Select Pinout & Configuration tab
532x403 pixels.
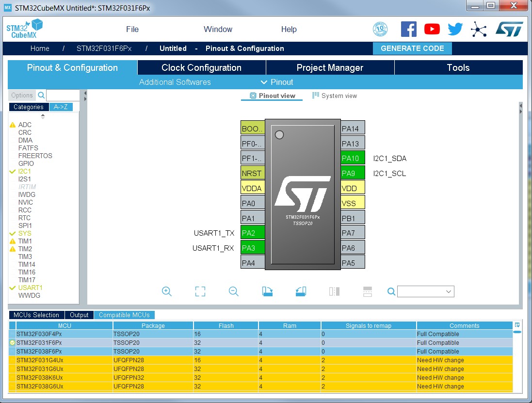point(72,67)
